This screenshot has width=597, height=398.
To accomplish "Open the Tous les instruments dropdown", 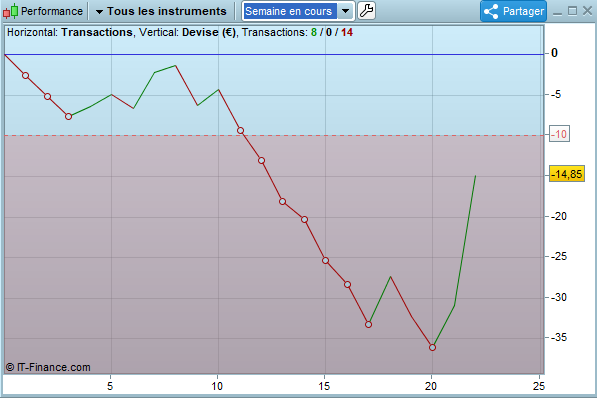I will tap(161, 11).
